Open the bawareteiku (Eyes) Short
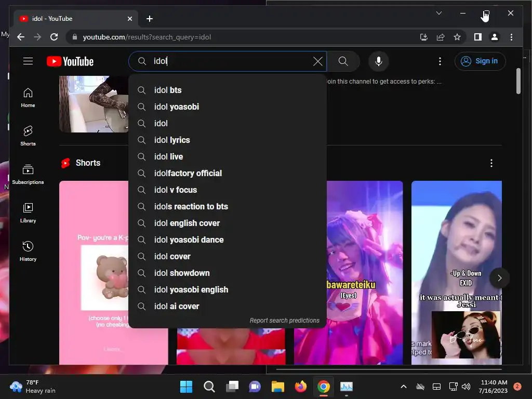The height and width of the screenshot is (399, 532). [x=365, y=273]
